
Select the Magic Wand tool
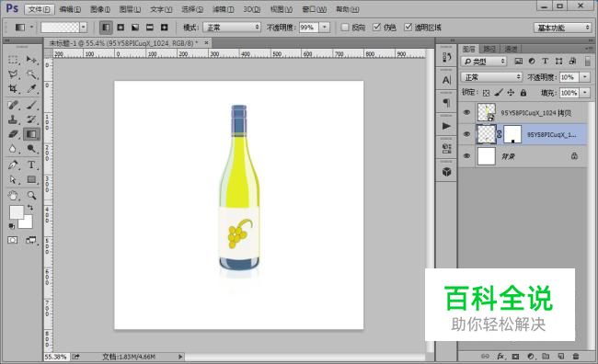tap(31, 74)
